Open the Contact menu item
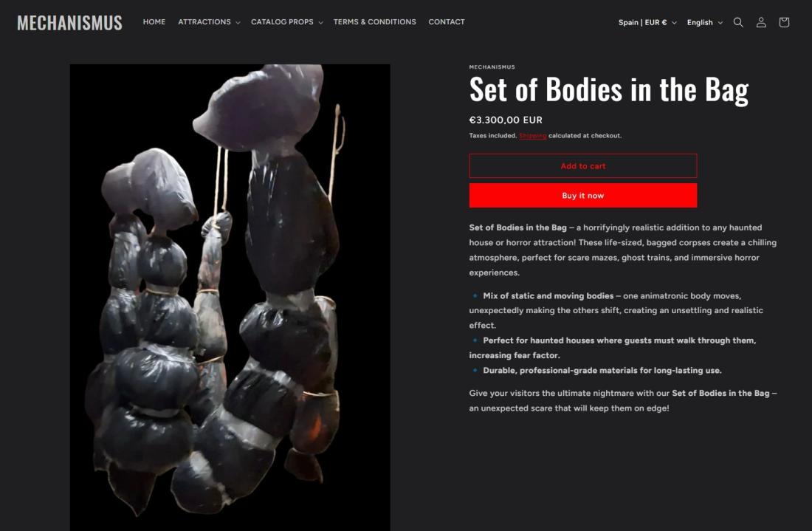Image resolution: width=812 pixels, height=531 pixels. (447, 21)
